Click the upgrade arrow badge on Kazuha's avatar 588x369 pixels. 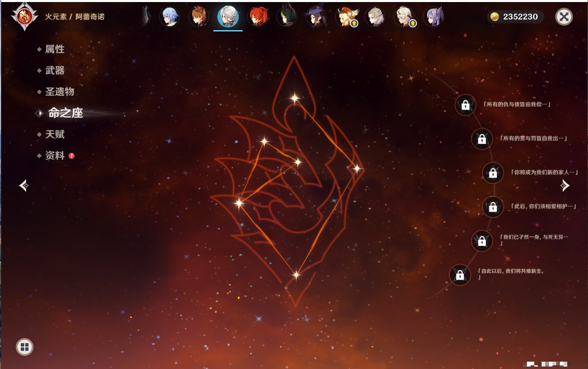click(413, 24)
